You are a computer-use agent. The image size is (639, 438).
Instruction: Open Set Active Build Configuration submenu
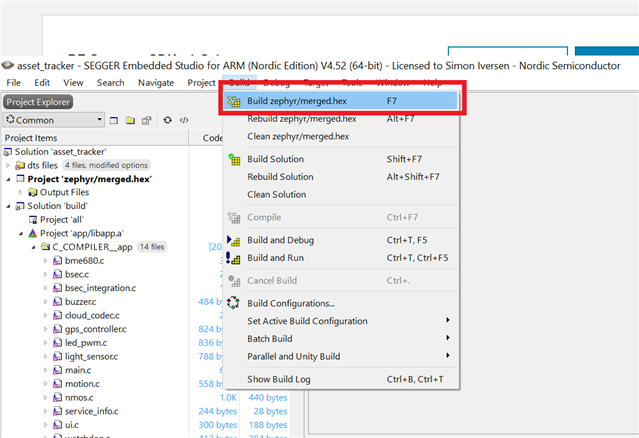341,321
